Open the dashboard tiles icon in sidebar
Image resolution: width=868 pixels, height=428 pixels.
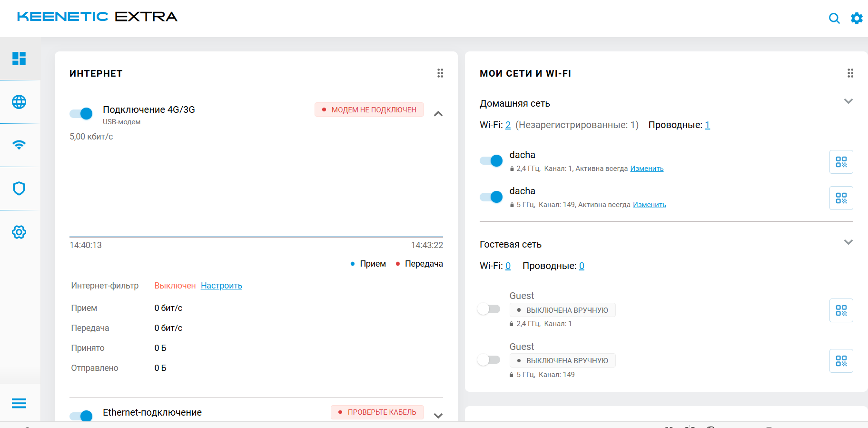19,59
